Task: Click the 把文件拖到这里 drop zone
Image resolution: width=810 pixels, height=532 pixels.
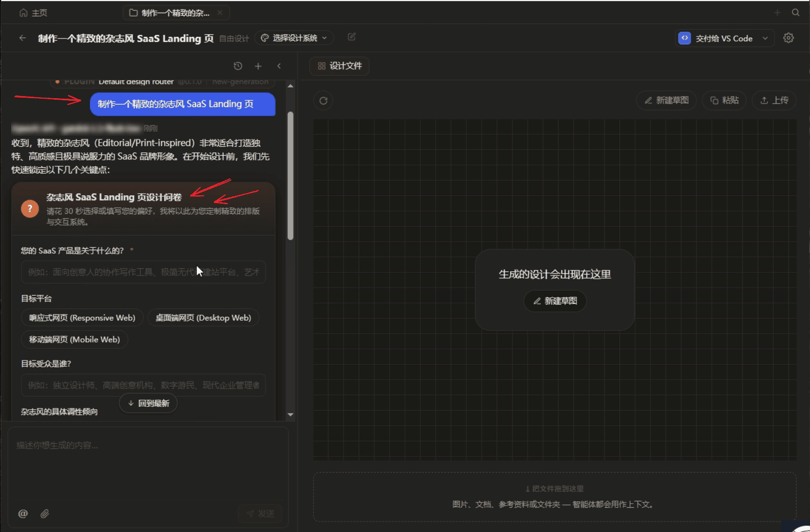Action: pos(554,497)
